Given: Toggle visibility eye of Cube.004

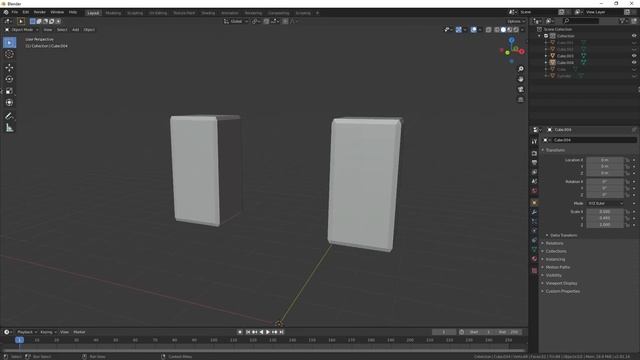Looking at the screenshot, I should [x=634, y=62].
